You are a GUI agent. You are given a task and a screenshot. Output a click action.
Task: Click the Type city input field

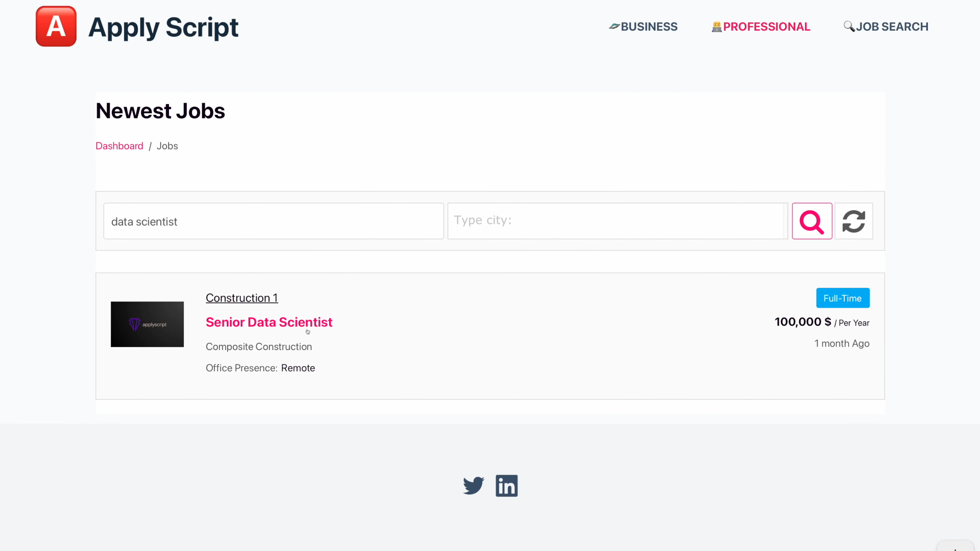tap(615, 221)
